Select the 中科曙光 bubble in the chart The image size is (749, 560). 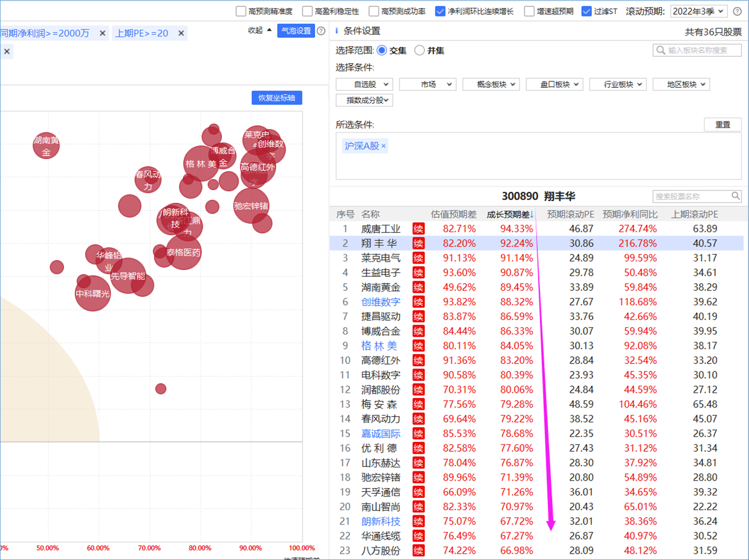click(93, 293)
